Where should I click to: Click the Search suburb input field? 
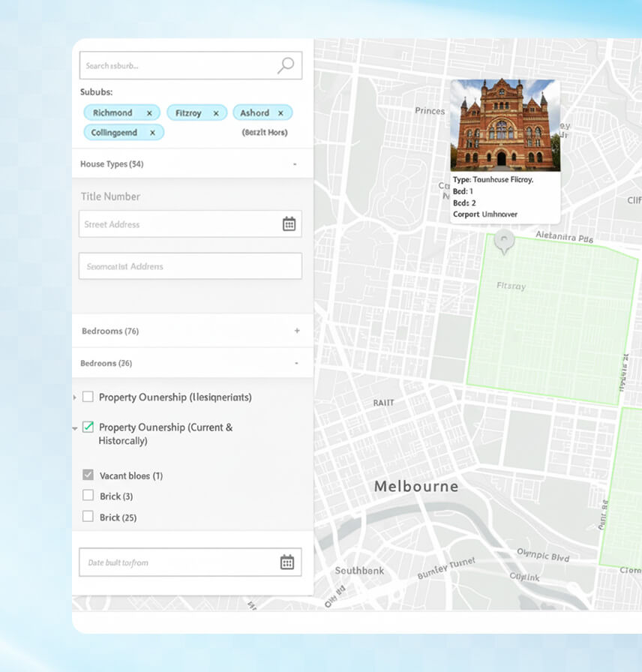(x=176, y=66)
